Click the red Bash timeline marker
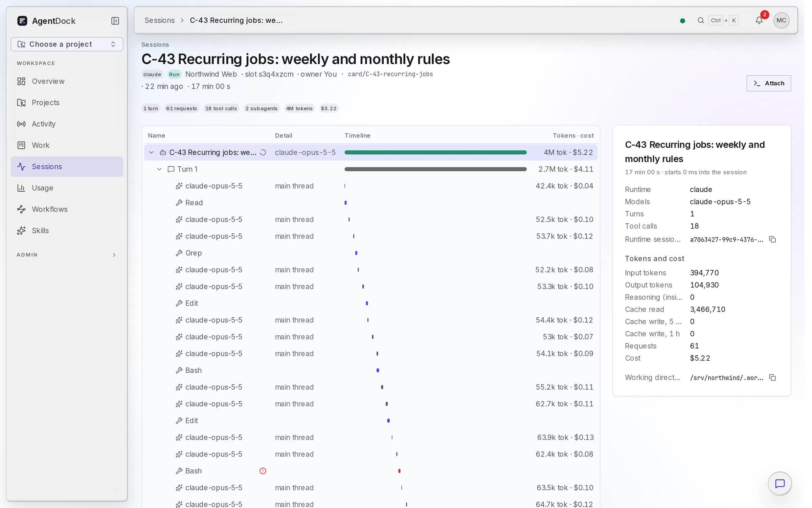The image size is (812, 508). pyautogui.click(x=399, y=471)
